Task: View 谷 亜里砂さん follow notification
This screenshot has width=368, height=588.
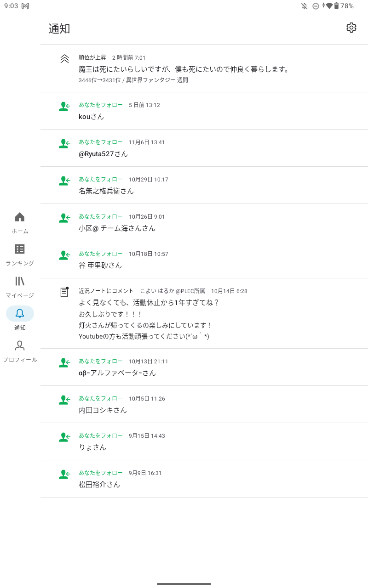Action: point(100,266)
